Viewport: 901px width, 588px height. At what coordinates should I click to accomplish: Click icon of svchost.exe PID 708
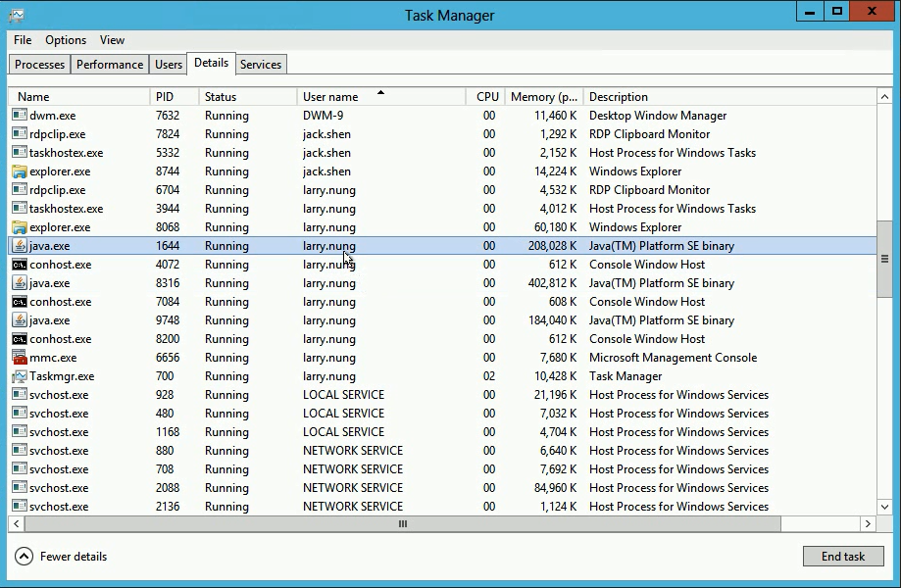point(20,469)
